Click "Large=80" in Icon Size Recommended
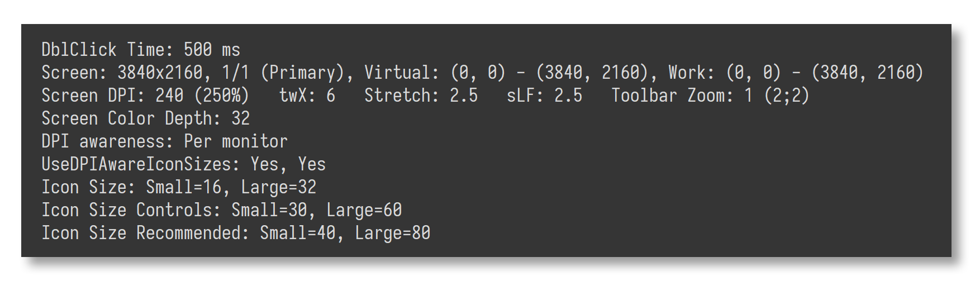 [392, 233]
